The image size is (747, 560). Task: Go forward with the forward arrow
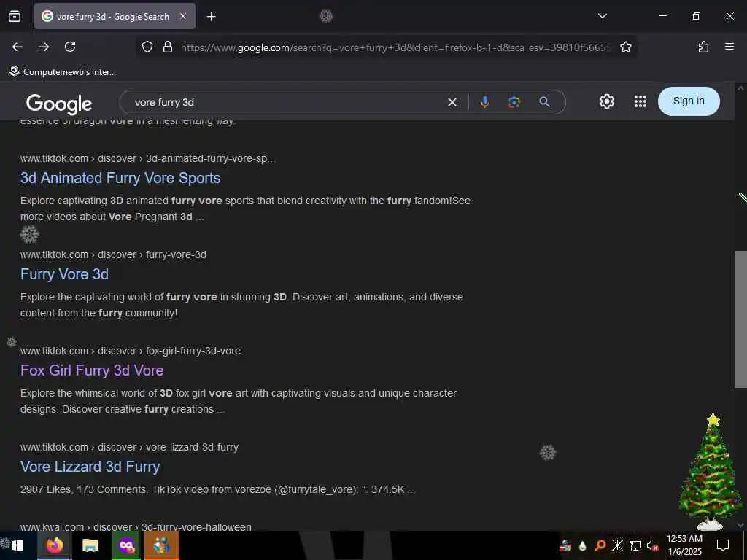point(44,47)
